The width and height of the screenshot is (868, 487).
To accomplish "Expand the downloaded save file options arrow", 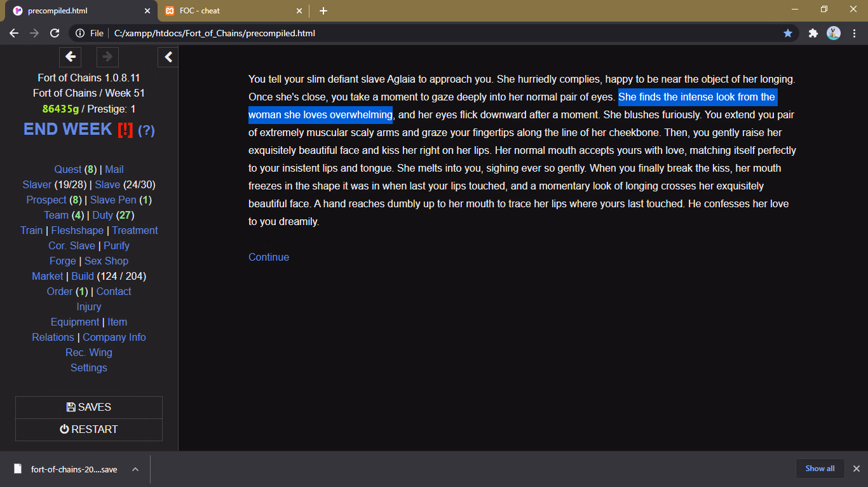I will pyautogui.click(x=135, y=469).
